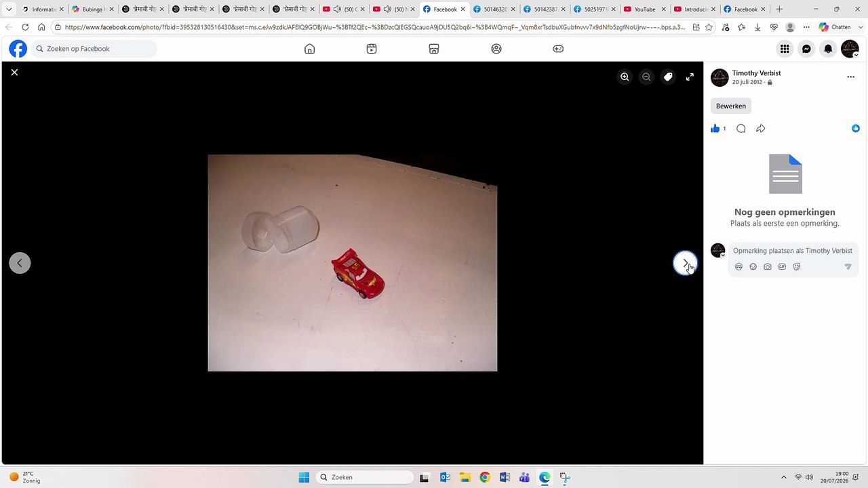The image size is (868, 488).
Task: Open Timothy Verbist's profile name link
Action: [756, 73]
